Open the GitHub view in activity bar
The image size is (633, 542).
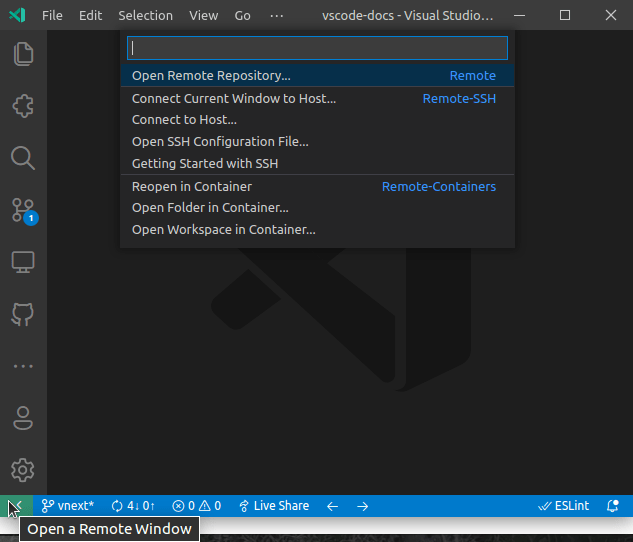pyautogui.click(x=23, y=314)
